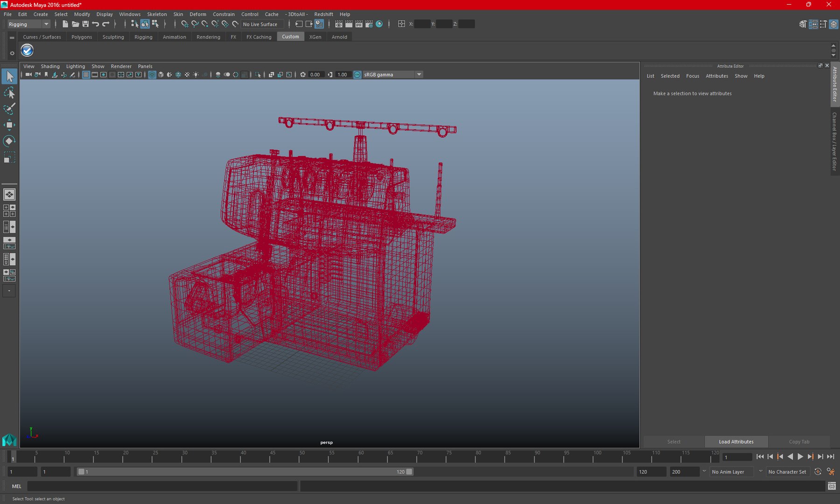The height and width of the screenshot is (504, 840).
Task: Toggle the viewport grid display icon
Action: [86, 75]
